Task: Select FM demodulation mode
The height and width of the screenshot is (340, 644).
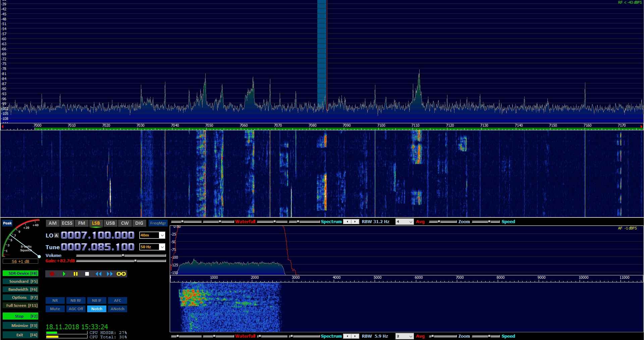Action: [82, 223]
